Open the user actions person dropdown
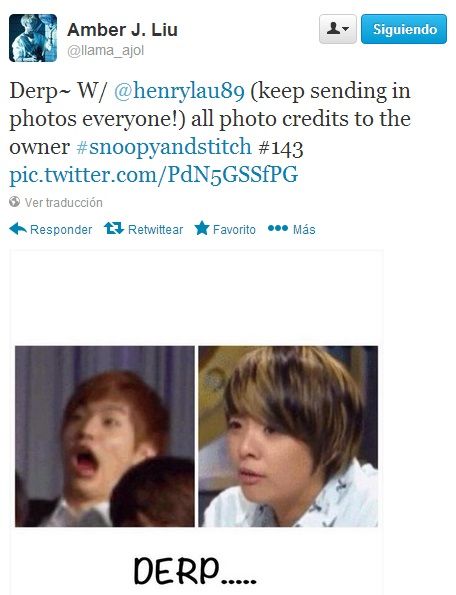 (338, 29)
